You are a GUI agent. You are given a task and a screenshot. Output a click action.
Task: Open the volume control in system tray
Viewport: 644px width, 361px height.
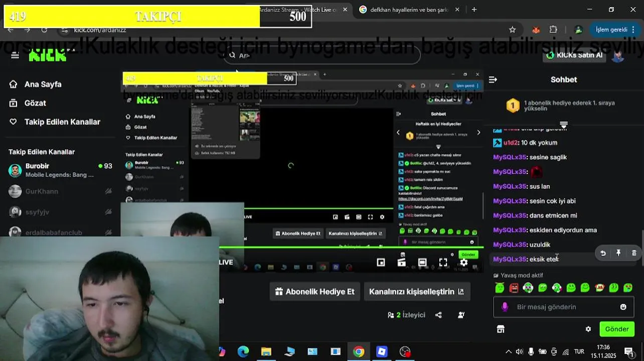click(x=519, y=352)
